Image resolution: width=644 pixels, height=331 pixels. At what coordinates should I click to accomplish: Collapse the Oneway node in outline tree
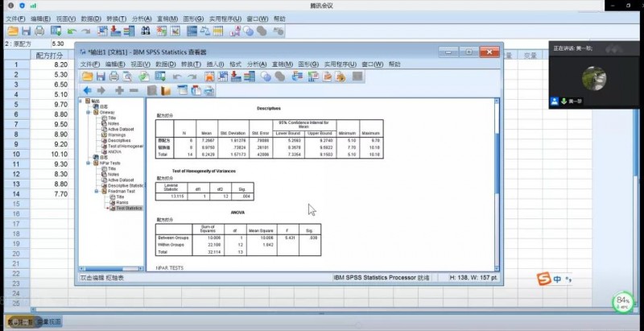(x=88, y=112)
